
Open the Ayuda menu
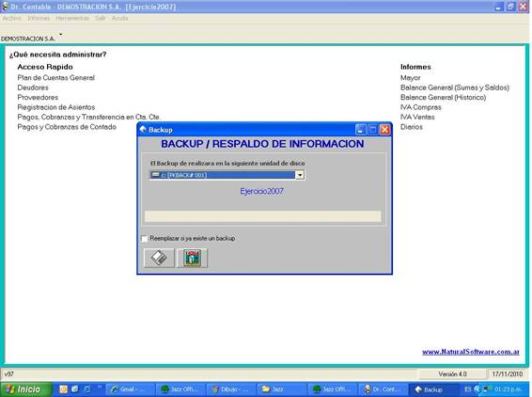click(119, 18)
